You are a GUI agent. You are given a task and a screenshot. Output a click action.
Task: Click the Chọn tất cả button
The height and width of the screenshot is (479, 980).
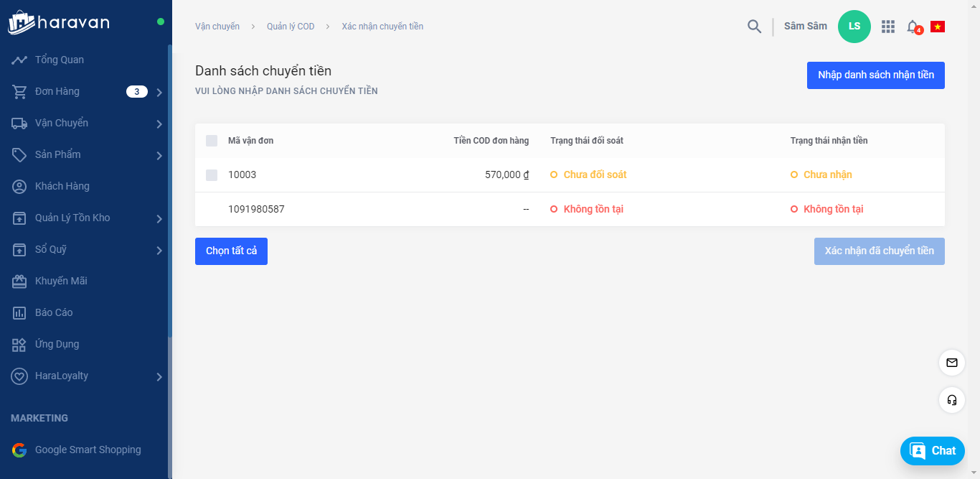click(x=231, y=251)
